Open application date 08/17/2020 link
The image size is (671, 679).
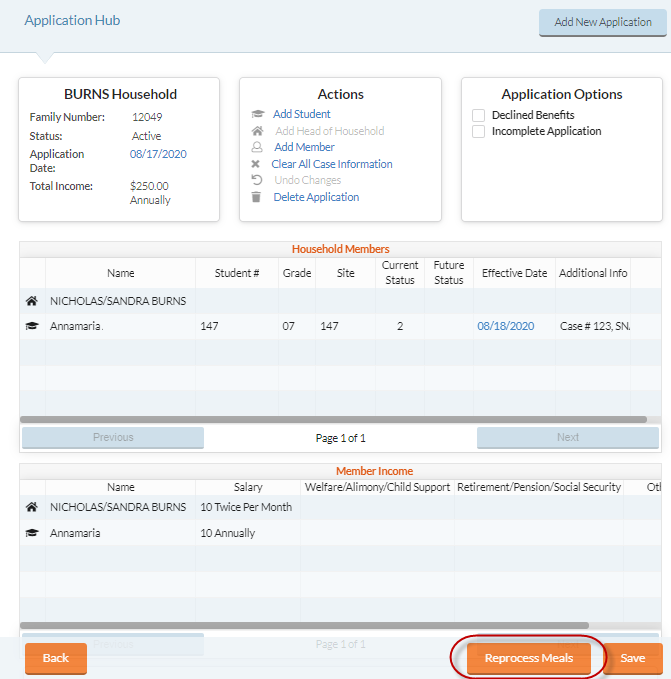pyautogui.click(x=158, y=154)
